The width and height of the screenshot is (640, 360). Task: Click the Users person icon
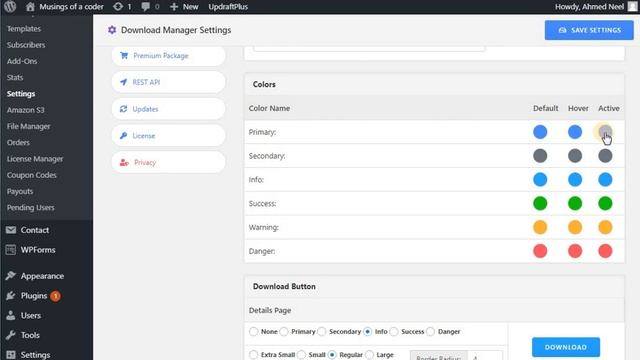pos(11,315)
